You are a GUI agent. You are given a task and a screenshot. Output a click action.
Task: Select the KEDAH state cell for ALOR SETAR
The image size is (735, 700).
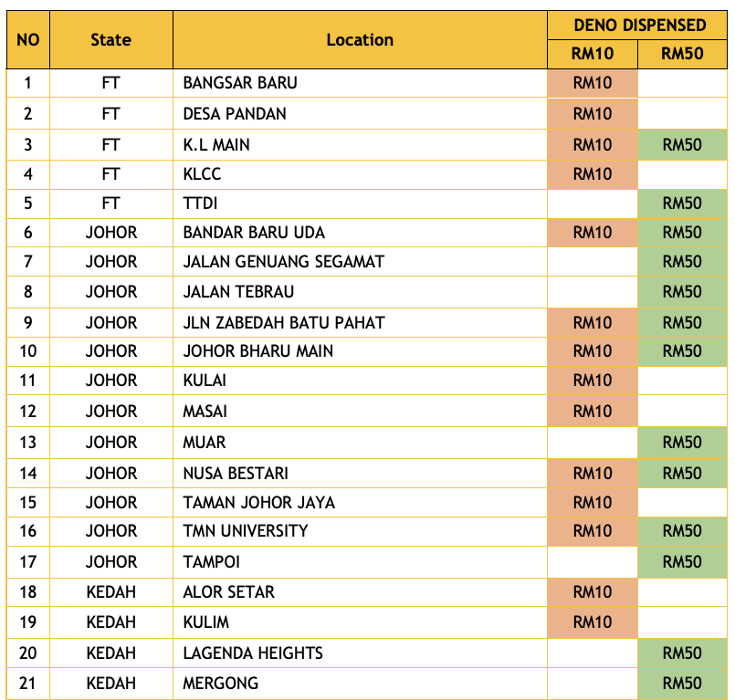pos(110,591)
